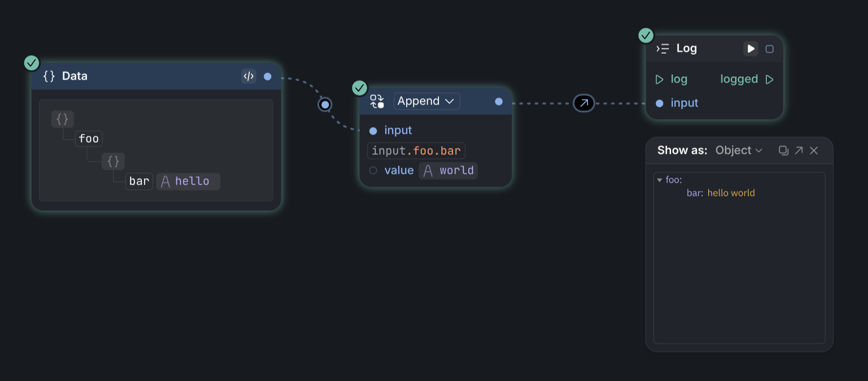Click the green checkmark on Data node
The height and width of the screenshot is (381, 868).
click(32, 63)
